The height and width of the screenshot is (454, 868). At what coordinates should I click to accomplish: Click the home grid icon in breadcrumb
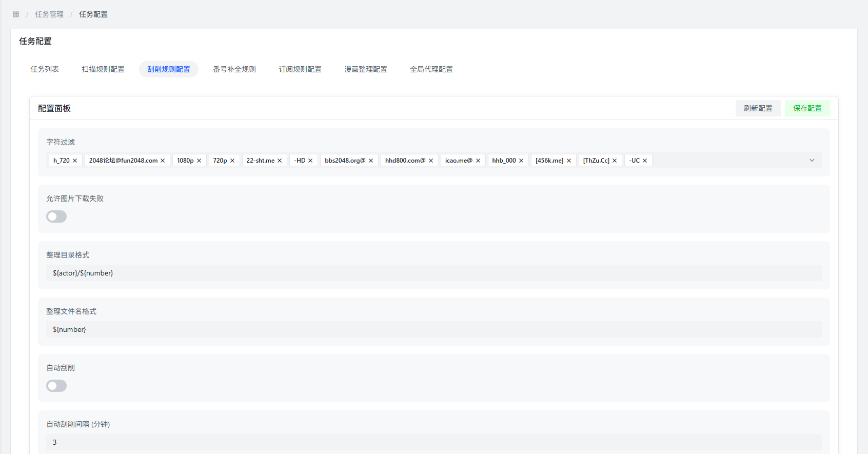[16, 14]
